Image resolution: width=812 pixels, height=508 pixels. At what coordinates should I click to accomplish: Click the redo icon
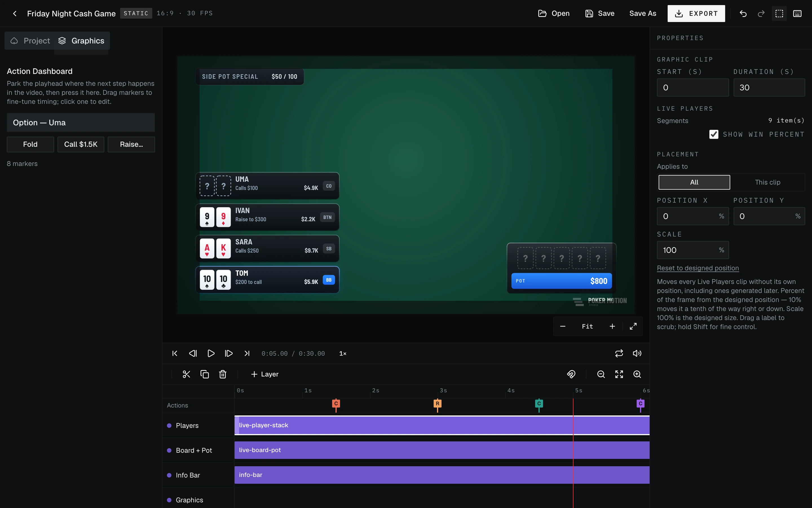point(761,14)
